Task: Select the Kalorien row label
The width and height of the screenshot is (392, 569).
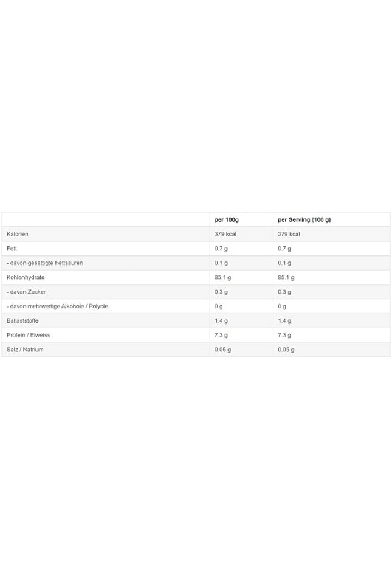Action: point(18,234)
